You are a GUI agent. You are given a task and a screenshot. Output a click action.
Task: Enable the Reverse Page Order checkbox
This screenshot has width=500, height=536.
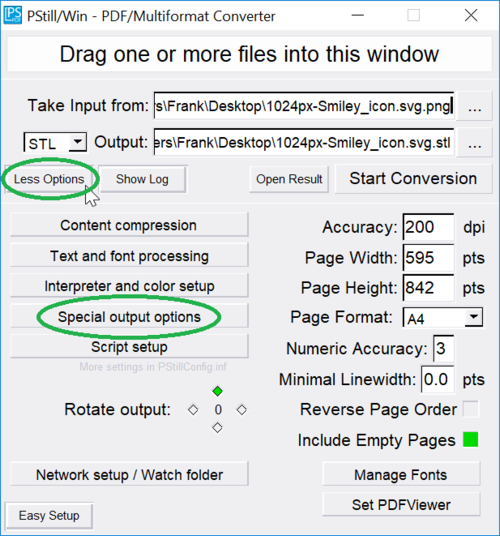pyautogui.click(x=471, y=409)
